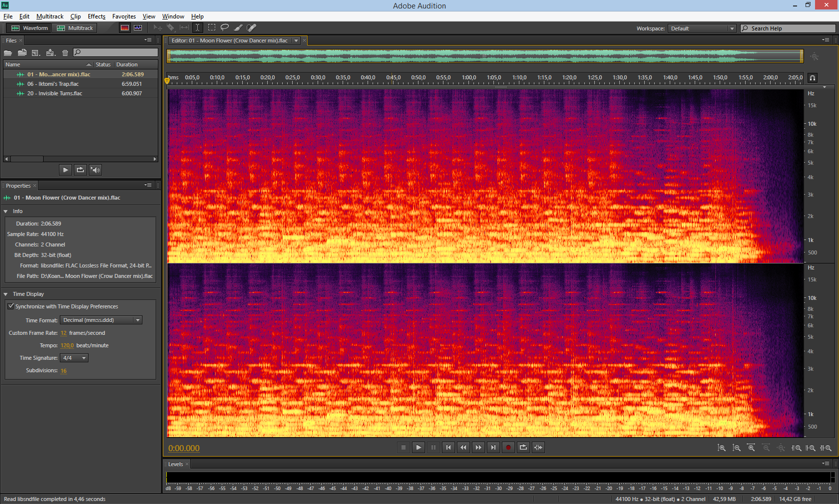Move playhead to next marker
Viewport: 839px width, 504px height.
click(493, 448)
